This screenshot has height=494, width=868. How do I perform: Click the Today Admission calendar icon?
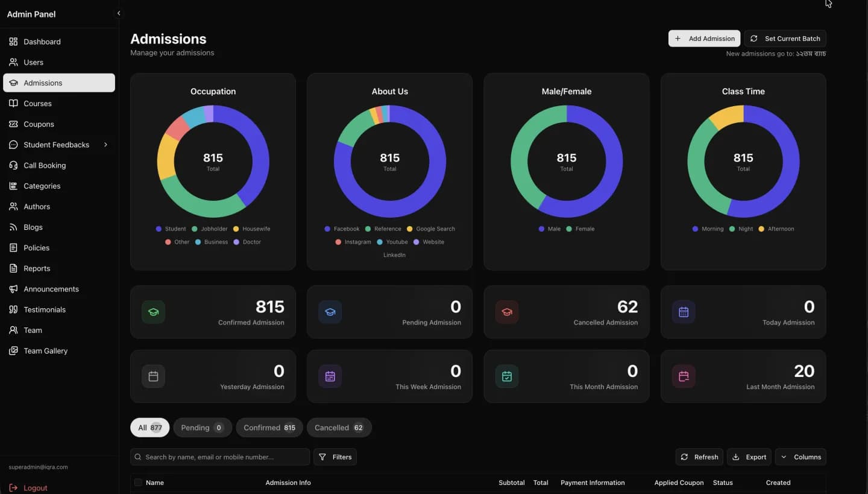[x=684, y=312]
